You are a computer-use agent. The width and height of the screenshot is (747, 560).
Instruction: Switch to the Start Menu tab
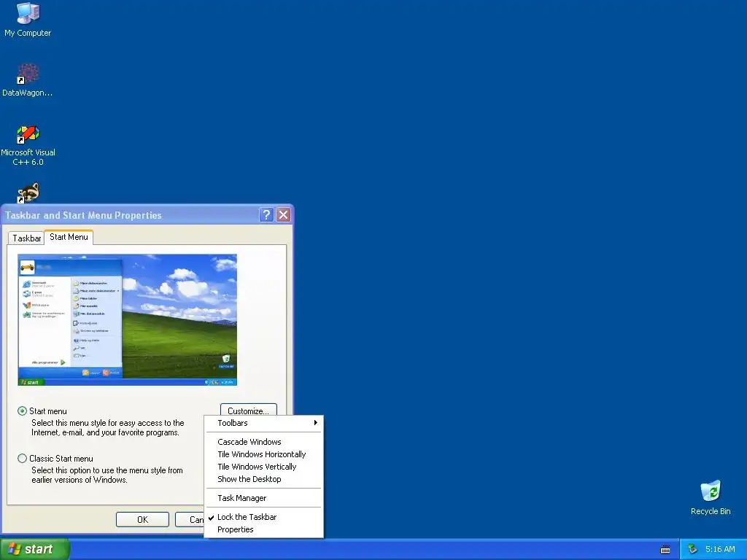coord(69,237)
